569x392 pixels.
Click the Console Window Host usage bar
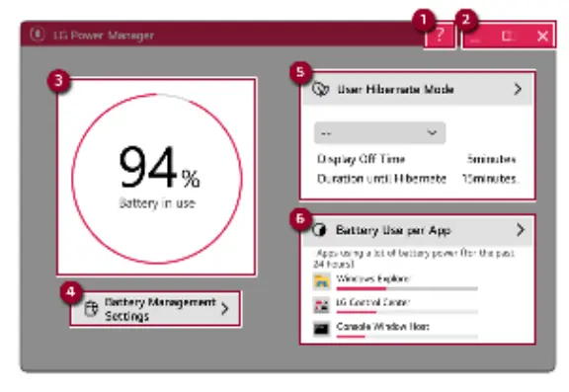(407, 337)
